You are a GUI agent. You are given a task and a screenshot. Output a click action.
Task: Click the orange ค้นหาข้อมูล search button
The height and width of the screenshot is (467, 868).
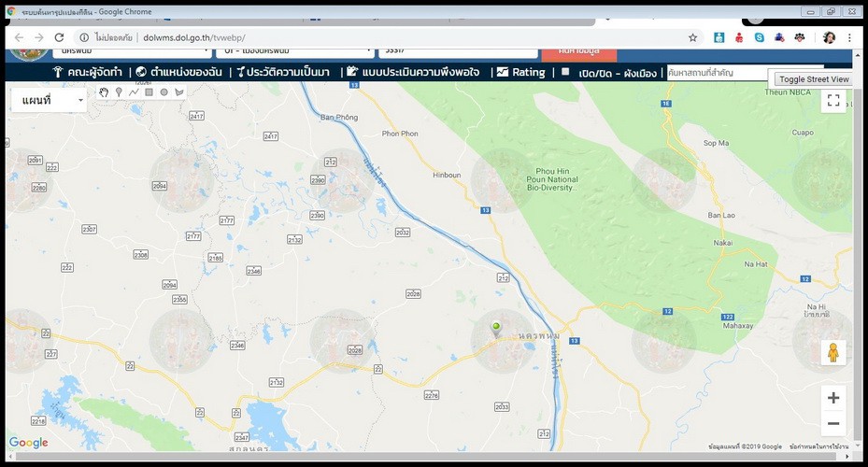[x=579, y=53]
